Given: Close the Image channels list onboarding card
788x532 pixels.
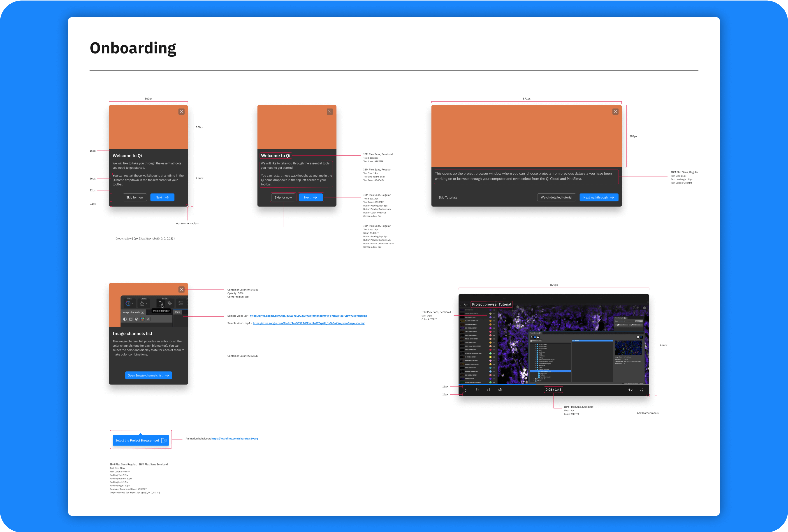Looking at the screenshot, I should [181, 290].
